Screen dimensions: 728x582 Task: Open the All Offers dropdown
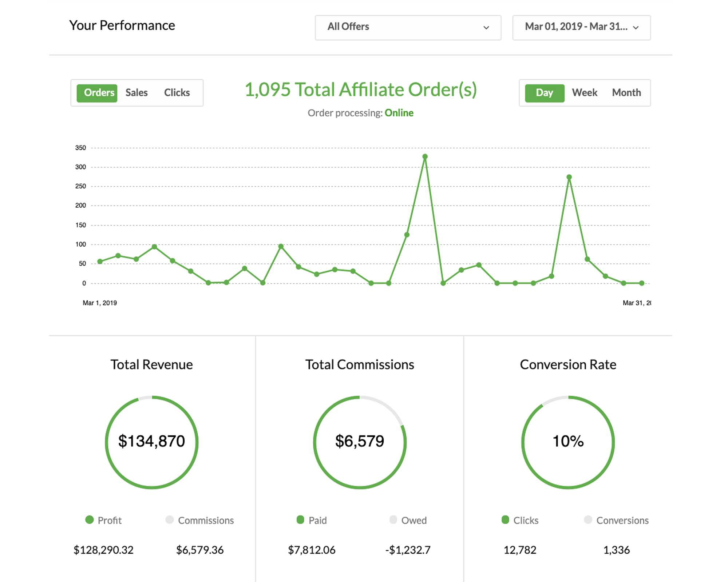pos(408,28)
